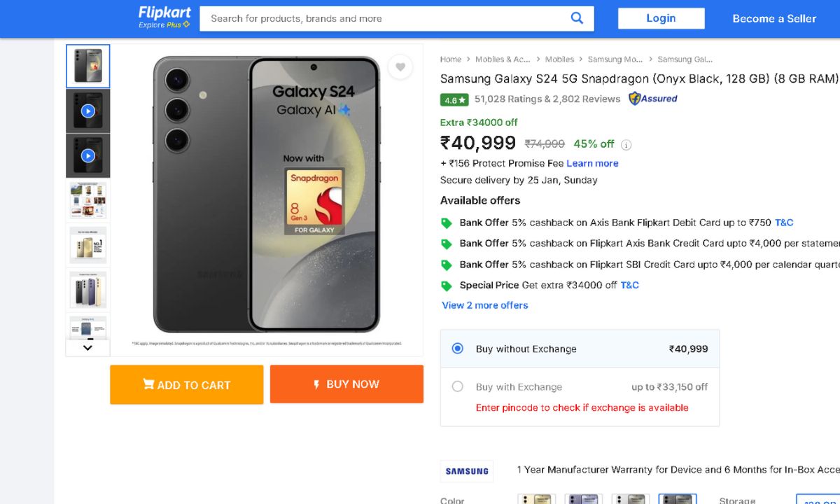Select Buy with Exchange option
This screenshot has width=840, height=504.
click(458, 386)
